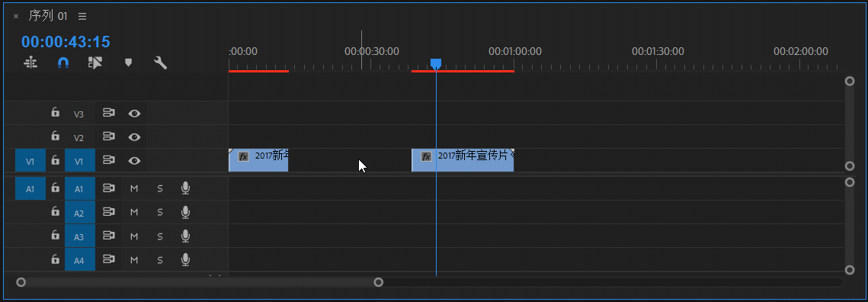Image resolution: width=868 pixels, height=302 pixels.
Task: Enable voice-over record on A1
Action: 185,188
